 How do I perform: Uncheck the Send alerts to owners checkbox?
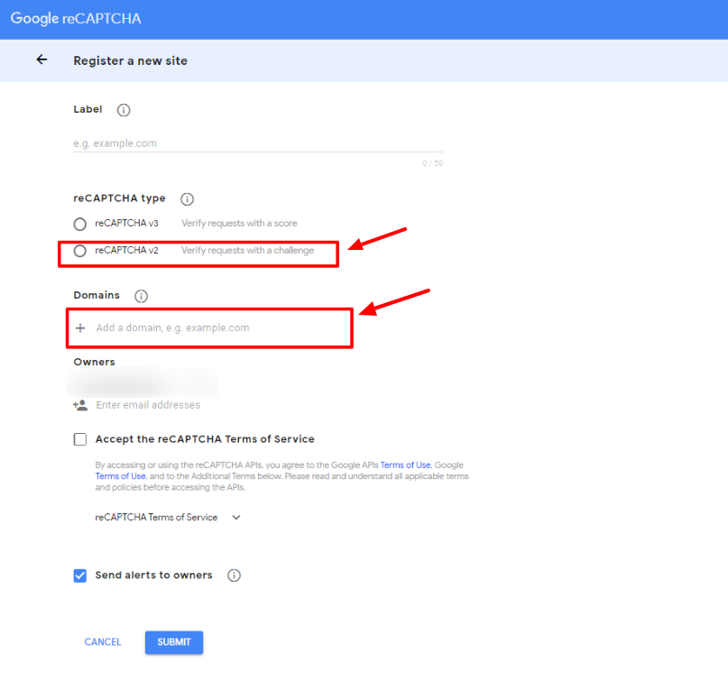(x=80, y=576)
